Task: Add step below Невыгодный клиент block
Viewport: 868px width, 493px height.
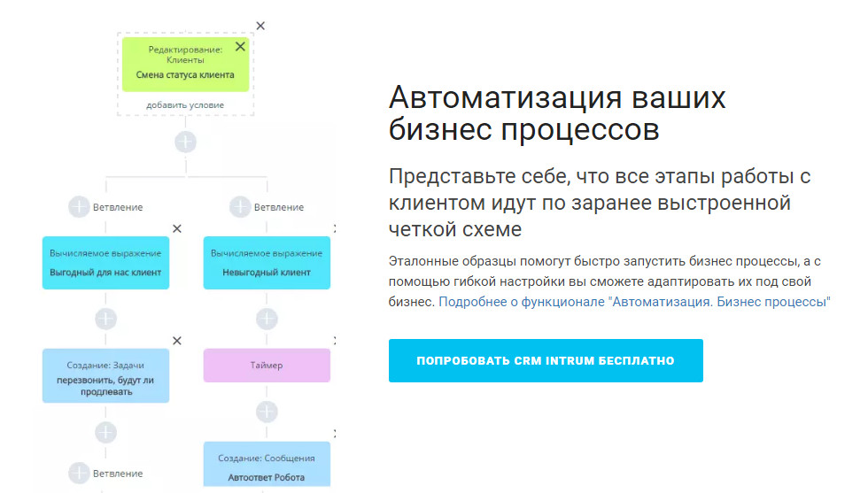Action: (x=267, y=319)
